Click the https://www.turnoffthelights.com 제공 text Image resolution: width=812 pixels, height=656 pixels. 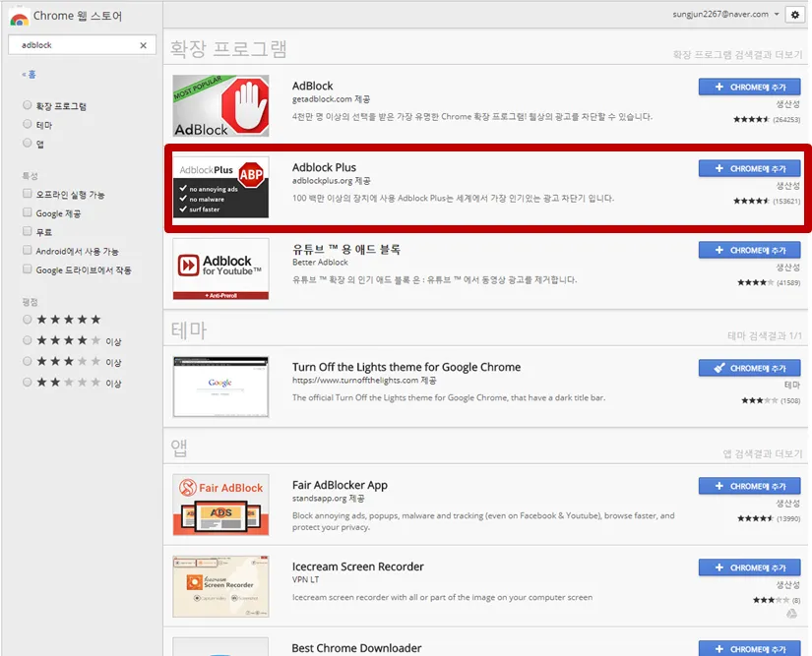tap(364, 381)
